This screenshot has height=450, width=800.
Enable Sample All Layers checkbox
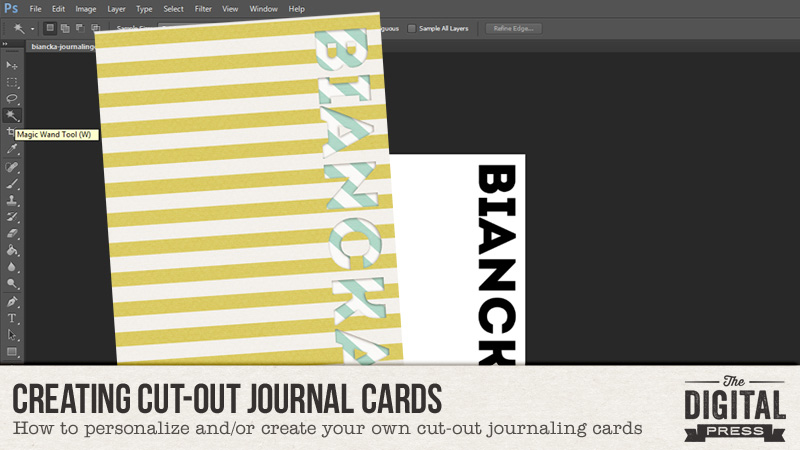[411, 29]
